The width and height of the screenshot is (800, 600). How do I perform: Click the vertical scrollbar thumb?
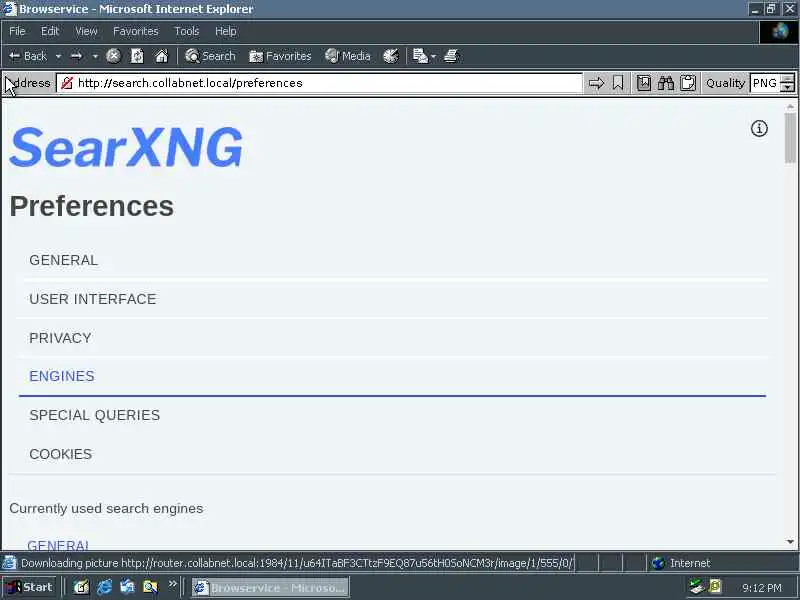click(x=790, y=138)
